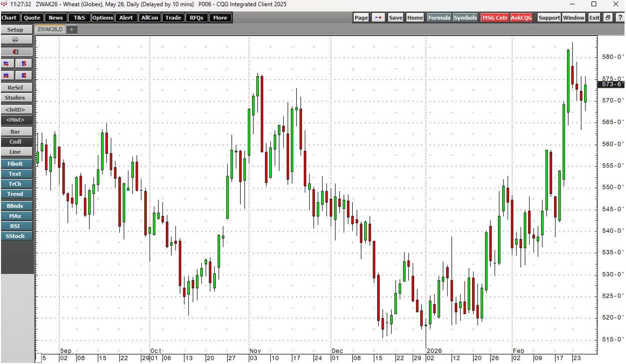Open the More dropdown in top toolbar
The image size is (626, 364).
[220, 17]
